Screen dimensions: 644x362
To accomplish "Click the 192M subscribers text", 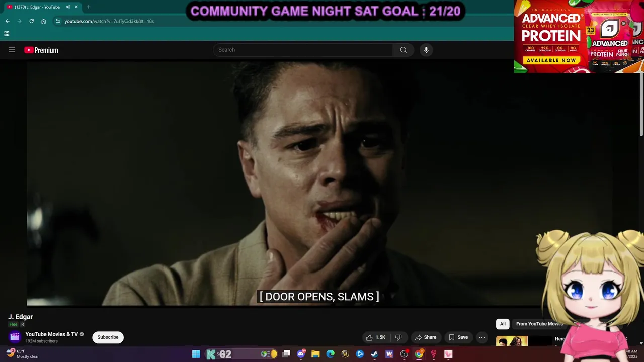I will pyautogui.click(x=42, y=341).
